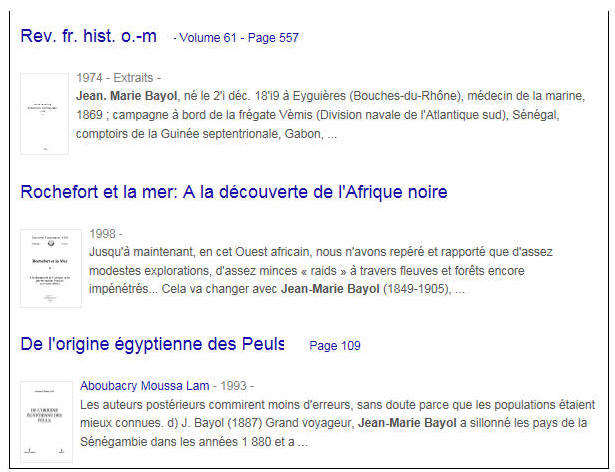
Task: Open the 'Page 109' link
Action: (335, 346)
